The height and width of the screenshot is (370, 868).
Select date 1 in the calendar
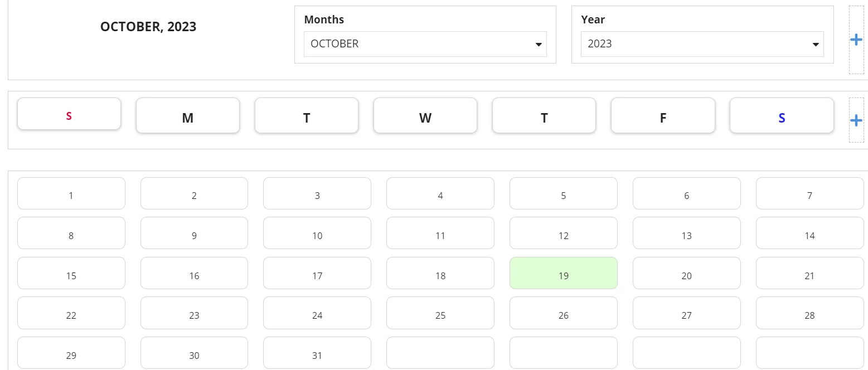[71, 193]
